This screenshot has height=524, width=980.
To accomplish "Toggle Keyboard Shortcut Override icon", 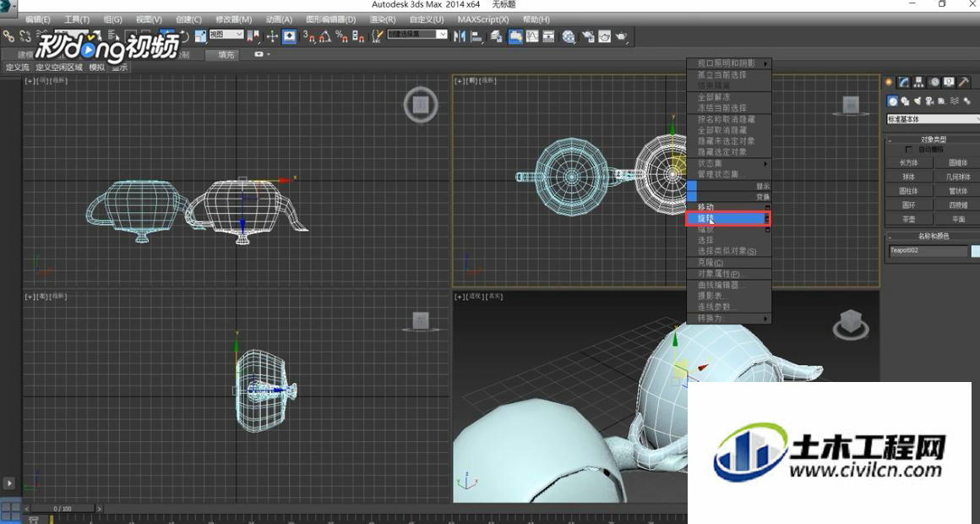I will 290,36.
